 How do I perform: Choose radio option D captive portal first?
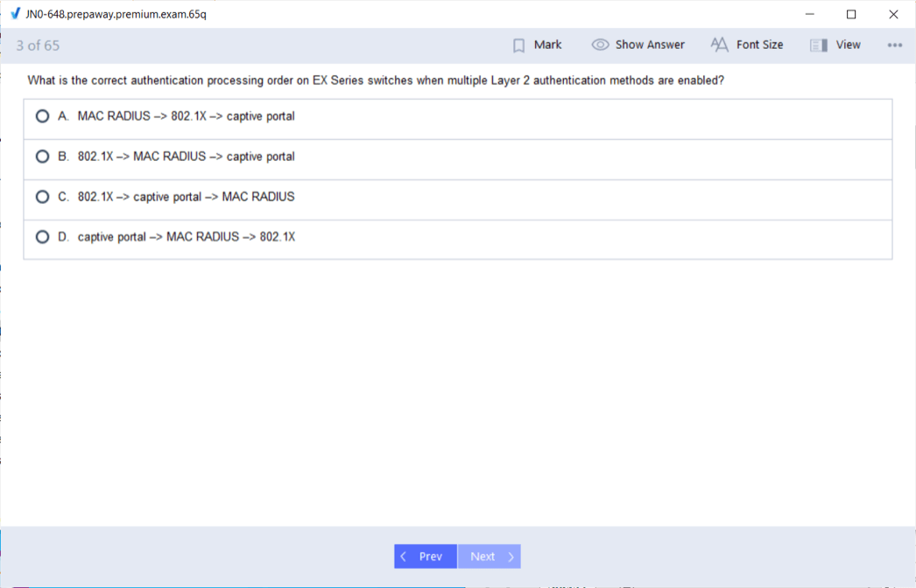[x=42, y=237]
